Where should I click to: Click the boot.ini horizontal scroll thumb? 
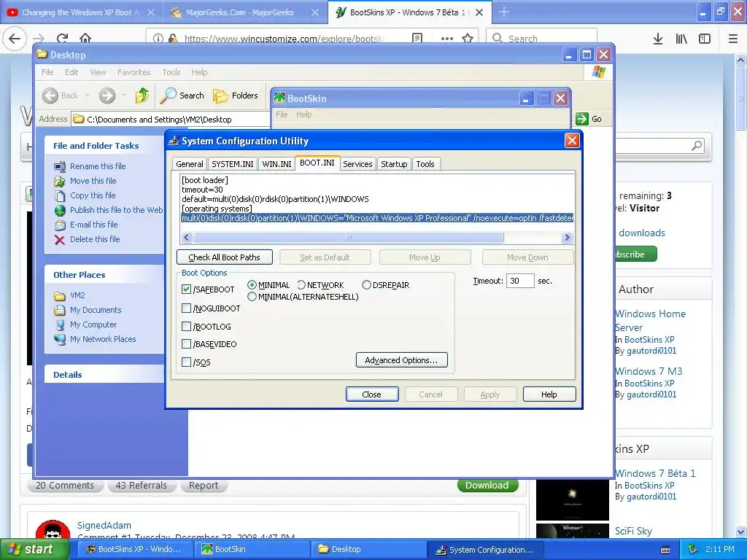(348, 237)
